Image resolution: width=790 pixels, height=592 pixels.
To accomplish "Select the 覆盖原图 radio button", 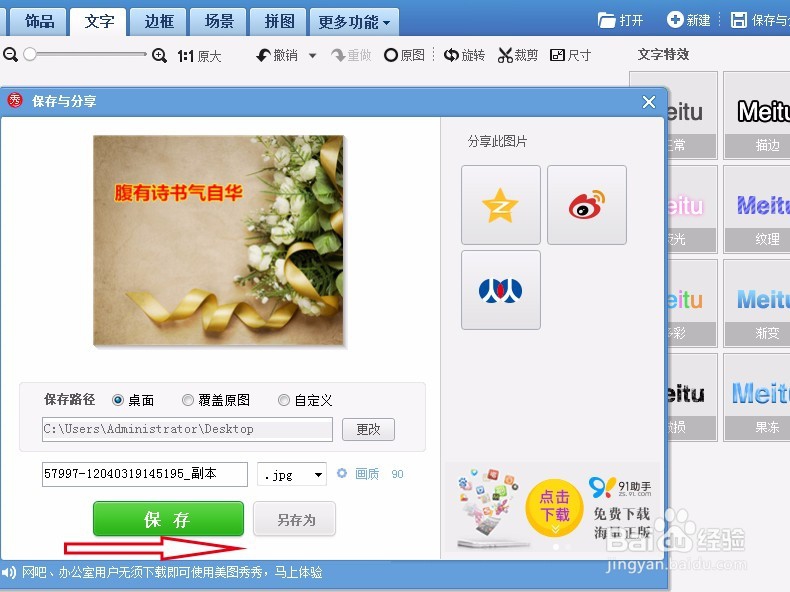I will point(187,400).
